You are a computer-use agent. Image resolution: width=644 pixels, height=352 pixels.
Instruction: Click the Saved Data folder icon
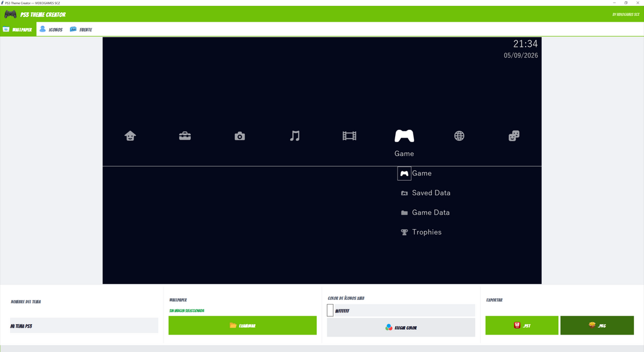[404, 193]
